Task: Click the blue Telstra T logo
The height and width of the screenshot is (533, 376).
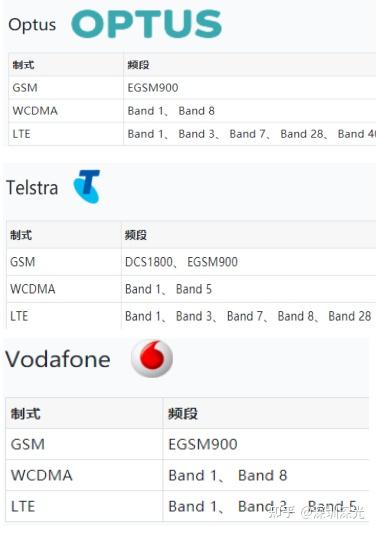Action: point(87,186)
